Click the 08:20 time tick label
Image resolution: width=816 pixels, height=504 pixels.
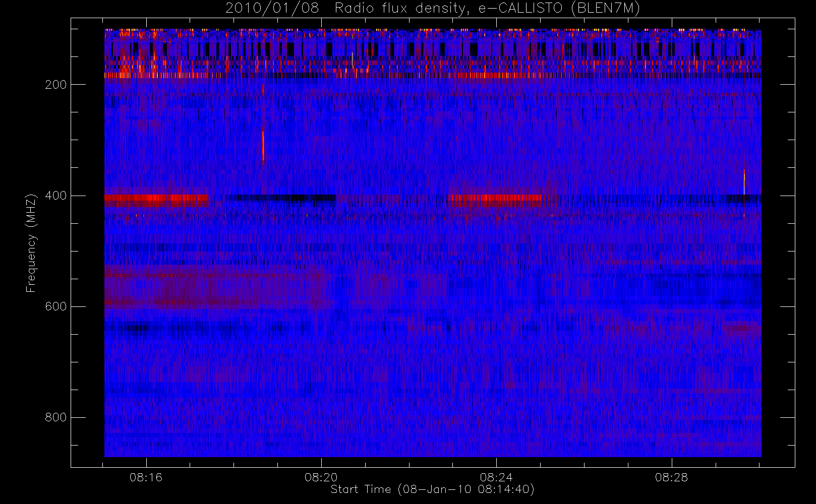321,477
